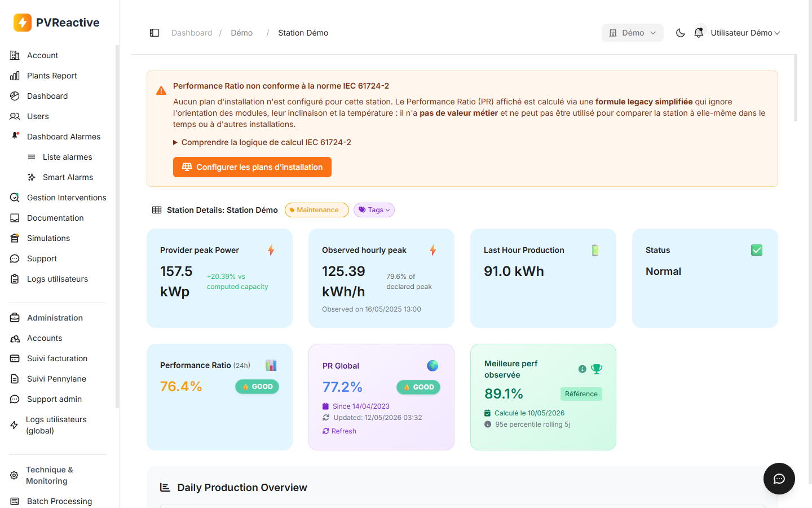Open Dashboard in the sidebar

(x=47, y=96)
